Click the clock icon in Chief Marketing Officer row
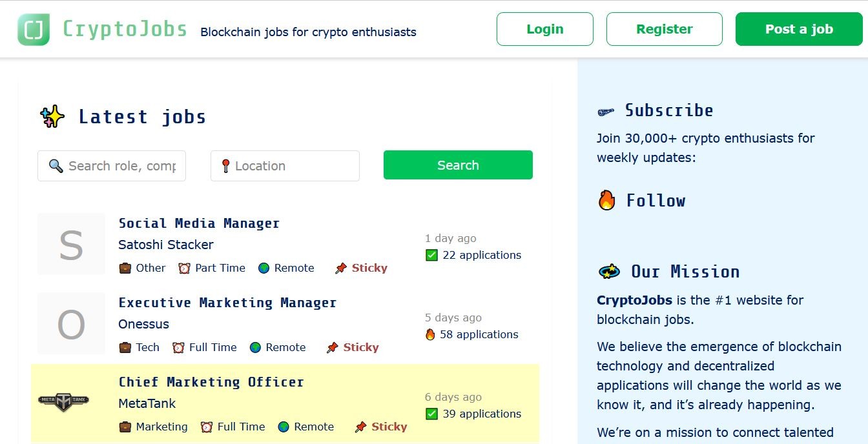This screenshot has height=444, width=868. pyautogui.click(x=207, y=427)
